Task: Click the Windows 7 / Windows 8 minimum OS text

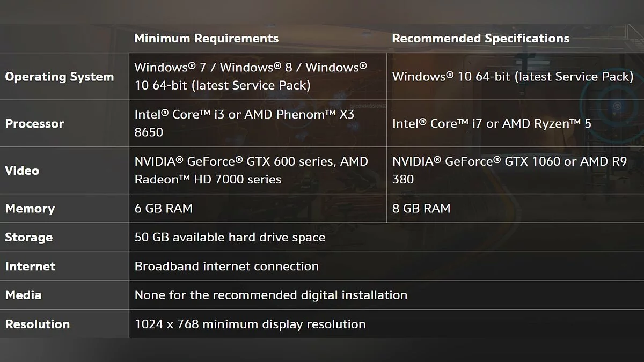Action: (x=251, y=76)
